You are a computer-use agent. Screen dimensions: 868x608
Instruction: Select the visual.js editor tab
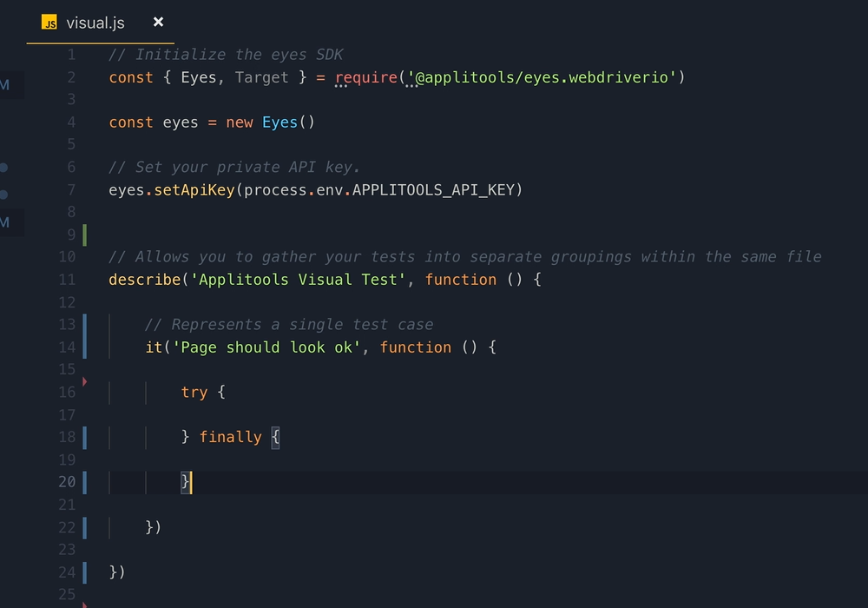tap(95, 23)
